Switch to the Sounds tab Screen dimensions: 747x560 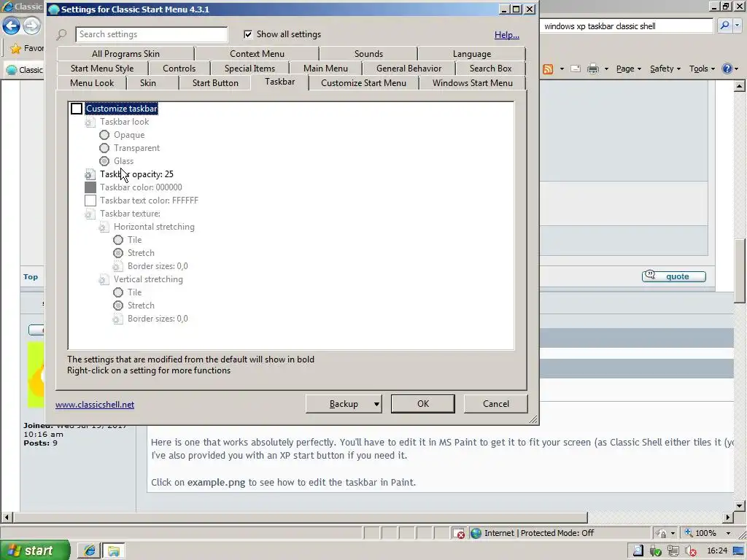[x=368, y=54]
